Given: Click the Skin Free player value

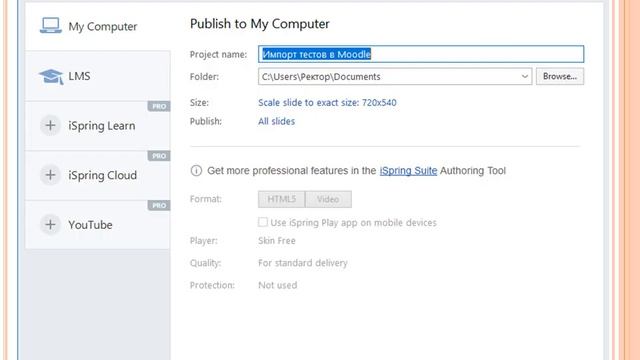Looking at the screenshot, I should click(277, 241).
